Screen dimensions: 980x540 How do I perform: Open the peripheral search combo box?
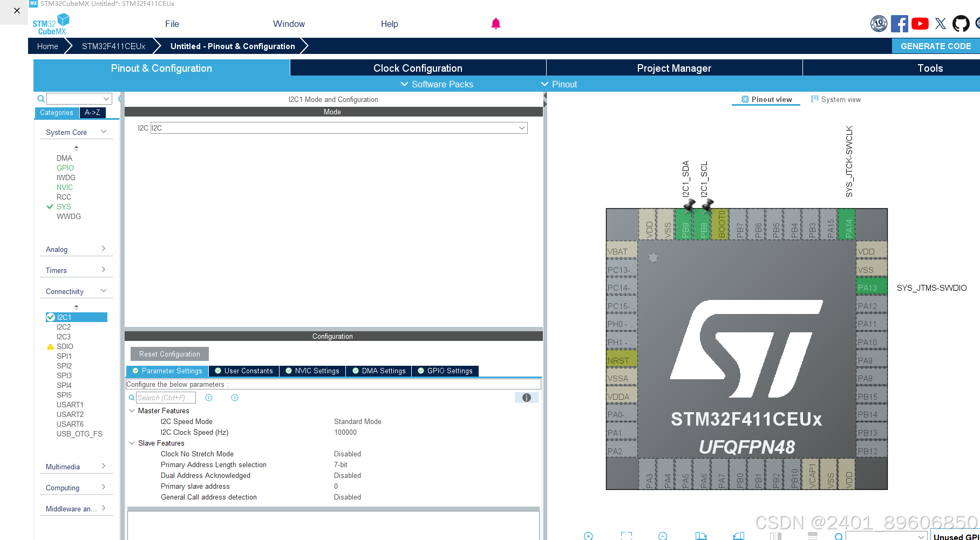pos(79,99)
